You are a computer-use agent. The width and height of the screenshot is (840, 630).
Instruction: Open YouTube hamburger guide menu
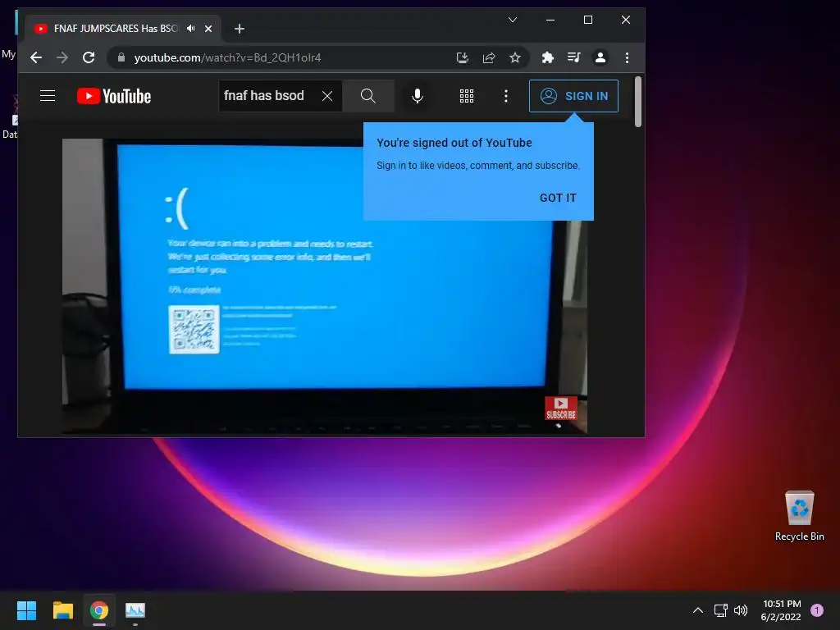pos(48,96)
